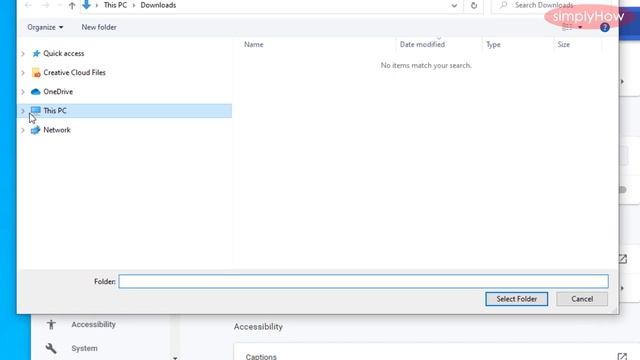Select OneDrive in navigation pane
The height and width of the screenshot is (360, 640).
(58, 92)
